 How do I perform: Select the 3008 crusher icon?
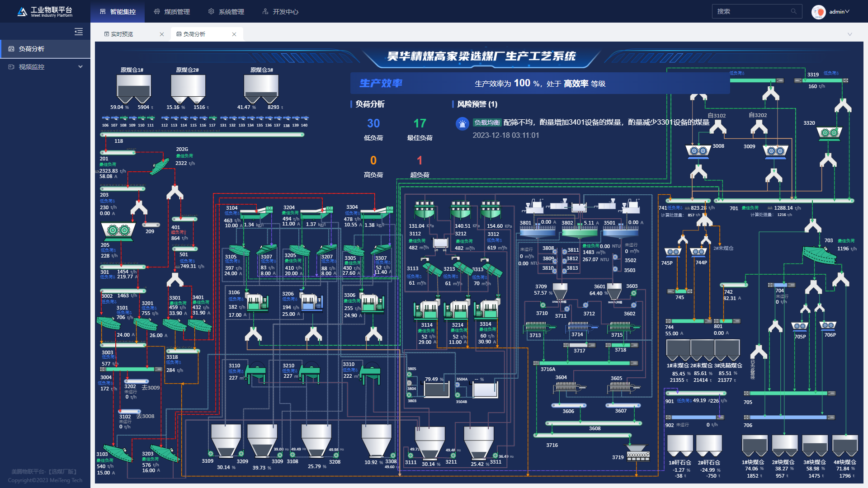tap(698, 151)
